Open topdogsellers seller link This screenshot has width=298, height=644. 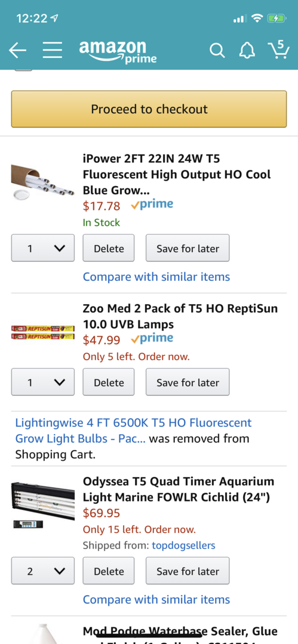[x=183, y=546]
